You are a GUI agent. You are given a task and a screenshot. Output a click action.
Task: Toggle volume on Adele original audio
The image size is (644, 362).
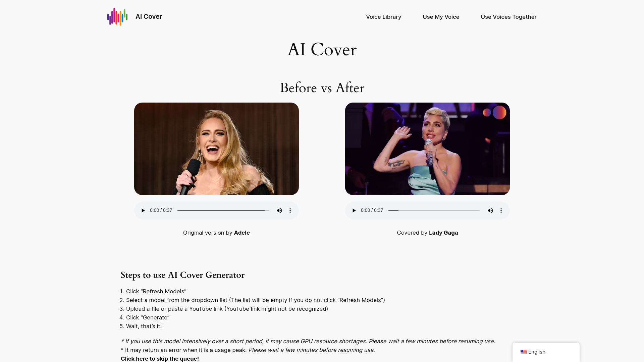pos(279,210)
